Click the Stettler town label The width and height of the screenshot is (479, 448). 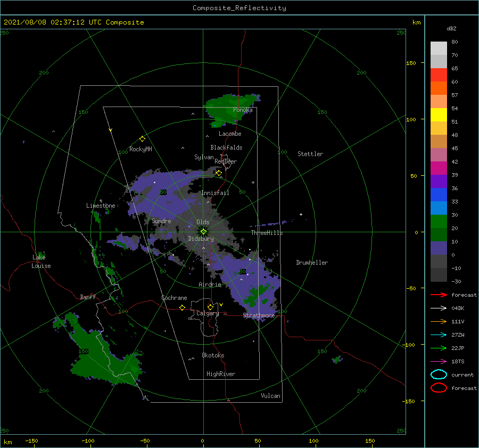(310, 154)
